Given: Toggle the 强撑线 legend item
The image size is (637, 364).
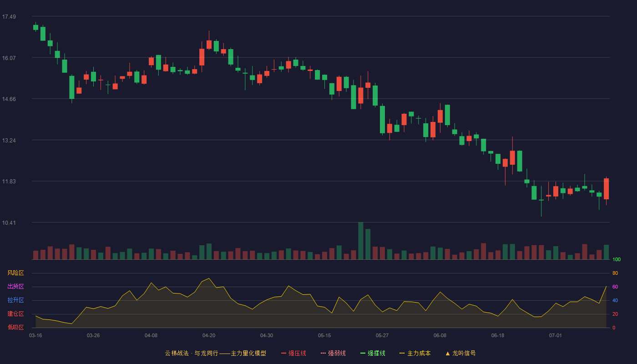Looking at the screenshot, I should click(373, 353).
